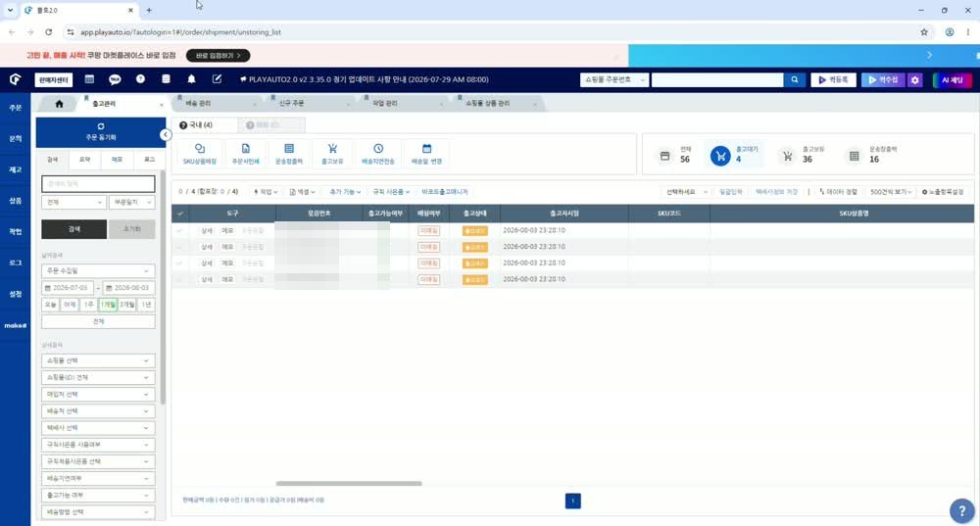Click the 주문 동기화 refresh icon
980x526 pixels.
point(101,126)
